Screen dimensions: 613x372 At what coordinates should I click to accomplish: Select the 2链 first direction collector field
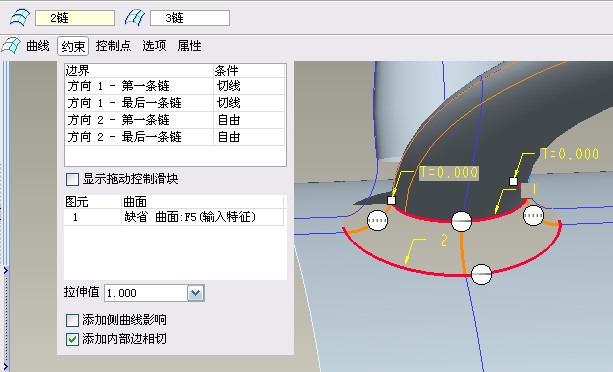pyautogui.click(x=75, y=18)
